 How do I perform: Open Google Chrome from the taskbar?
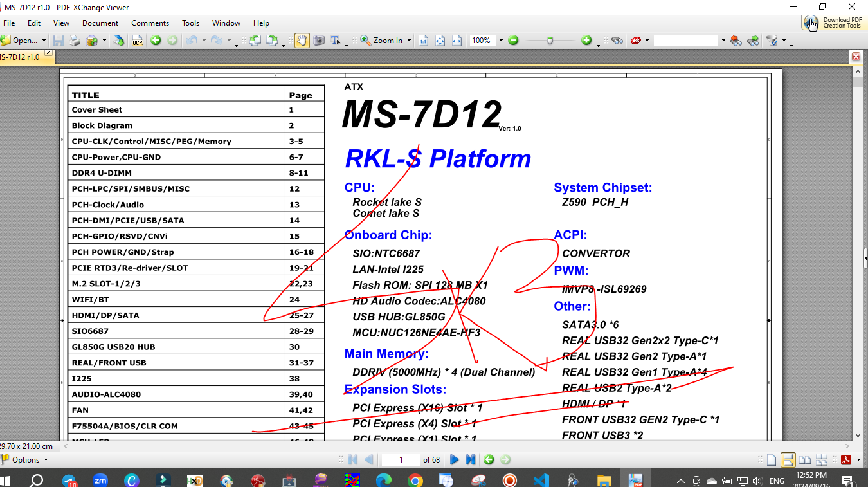point(415,480)
